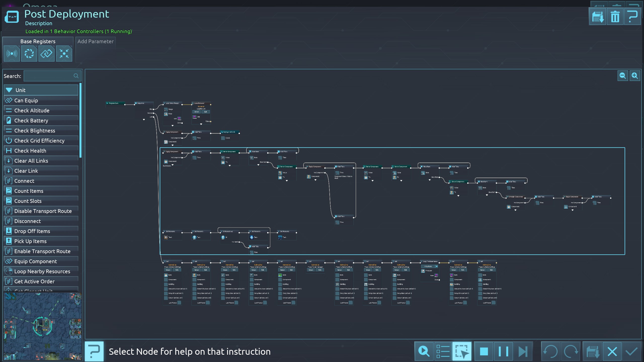Select Check Battery instruction

(x=31, y=120)
